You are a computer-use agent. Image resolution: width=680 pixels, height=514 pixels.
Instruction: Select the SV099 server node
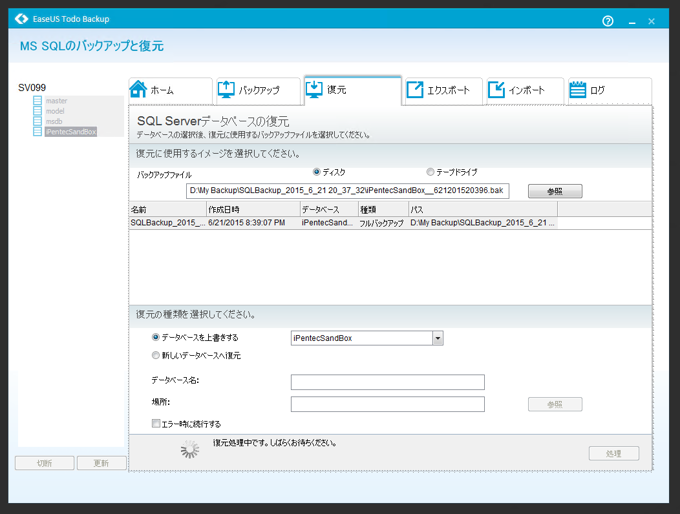[x=32, y=88]
